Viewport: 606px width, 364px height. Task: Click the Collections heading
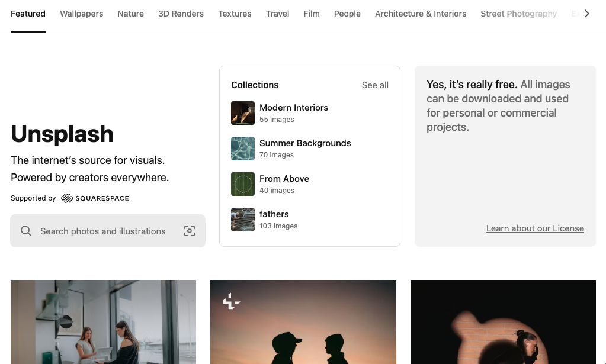point(255,85)
